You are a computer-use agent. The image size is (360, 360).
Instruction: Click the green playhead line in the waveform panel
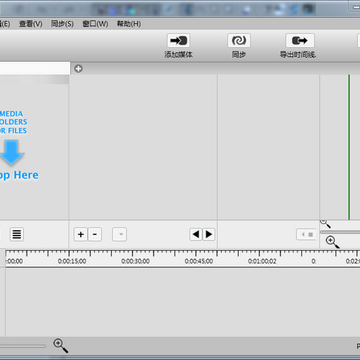point(349,147)
